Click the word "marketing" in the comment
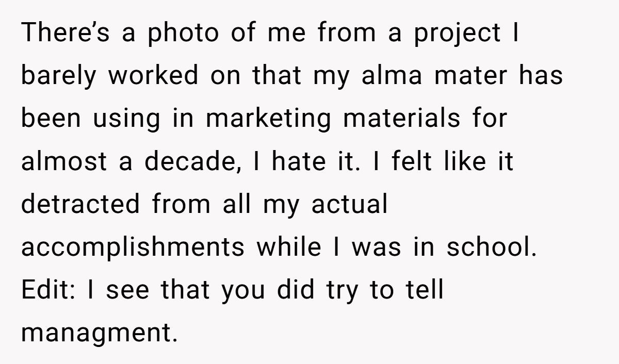This screenshot has height=364, width=619. click(x=268, y=119)
